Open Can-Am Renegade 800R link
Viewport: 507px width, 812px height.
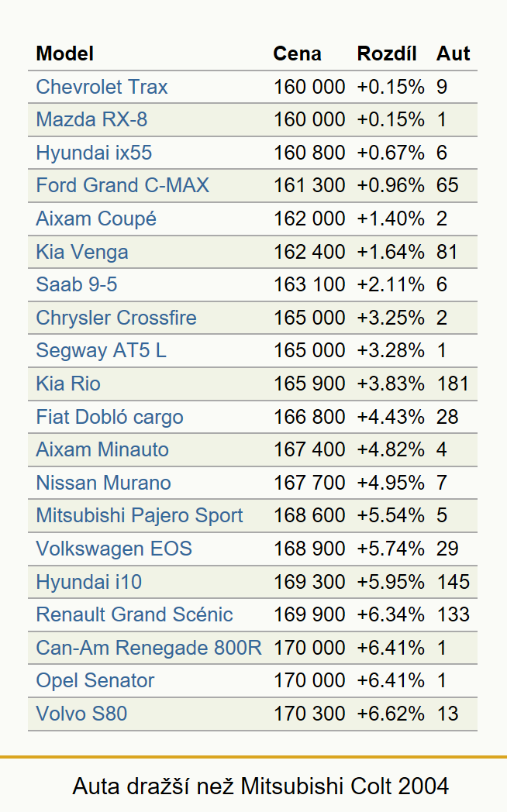click(x=149, y=648)
